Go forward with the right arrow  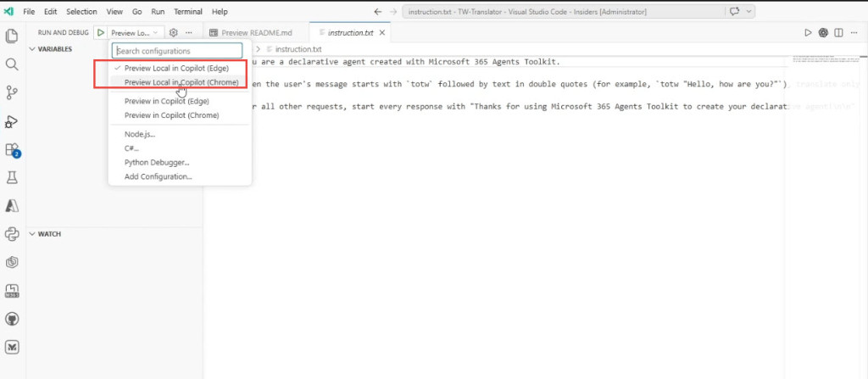tap(393, 12)
